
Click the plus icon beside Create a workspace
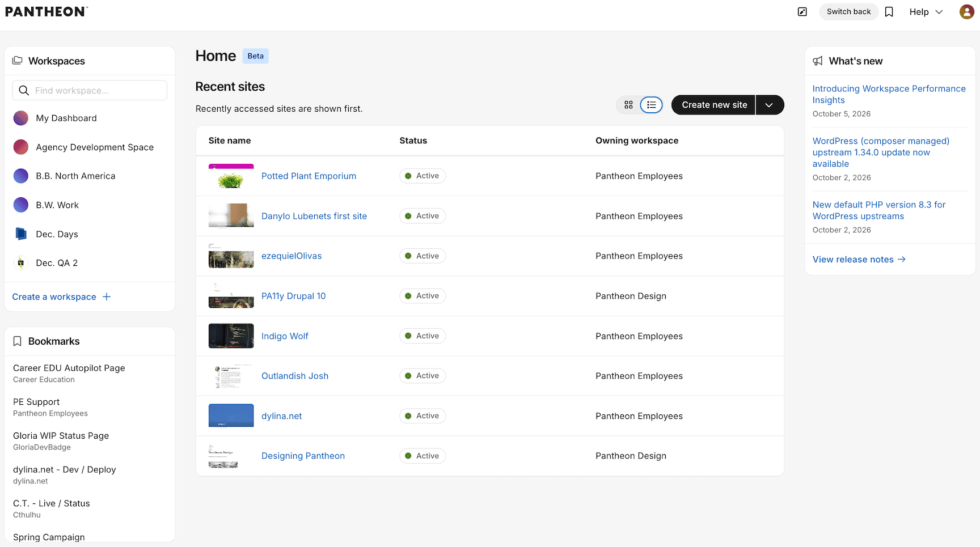107,297
